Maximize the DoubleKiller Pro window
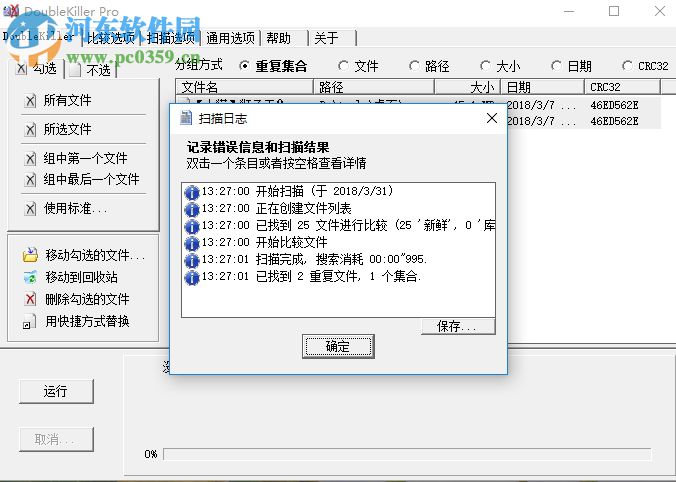This screenshot has height=482, width=676. 614,11
